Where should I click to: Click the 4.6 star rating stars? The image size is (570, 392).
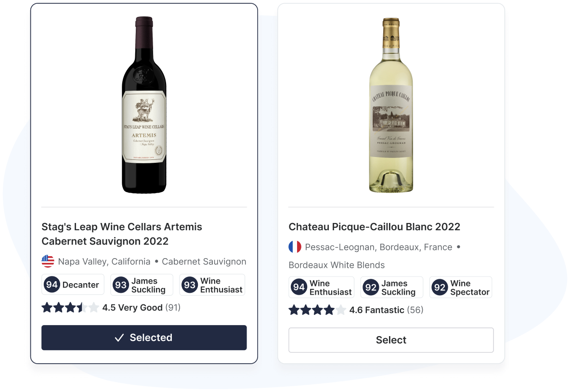tap(317, 310)
